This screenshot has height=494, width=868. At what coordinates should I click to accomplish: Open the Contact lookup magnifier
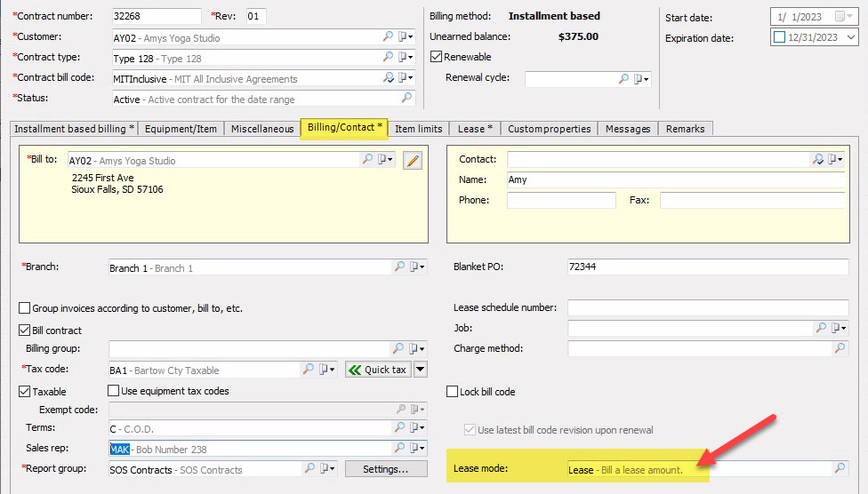click(x=818, y=159)
